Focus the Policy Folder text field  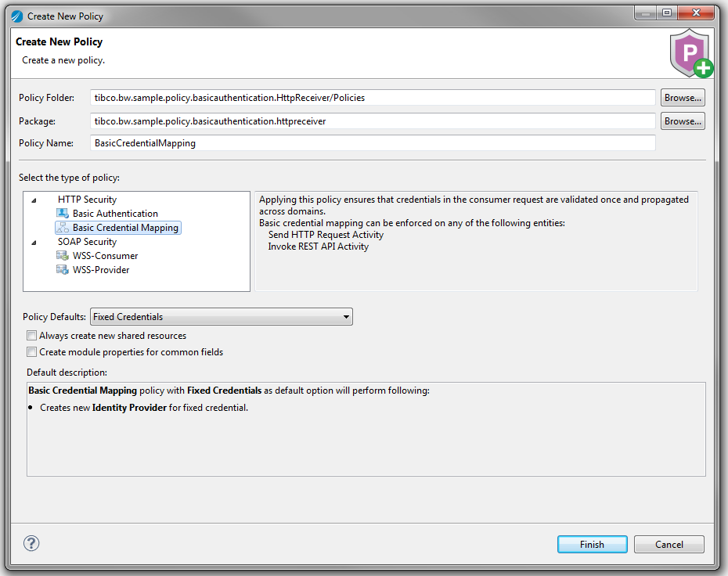click(x=373, y=98)
